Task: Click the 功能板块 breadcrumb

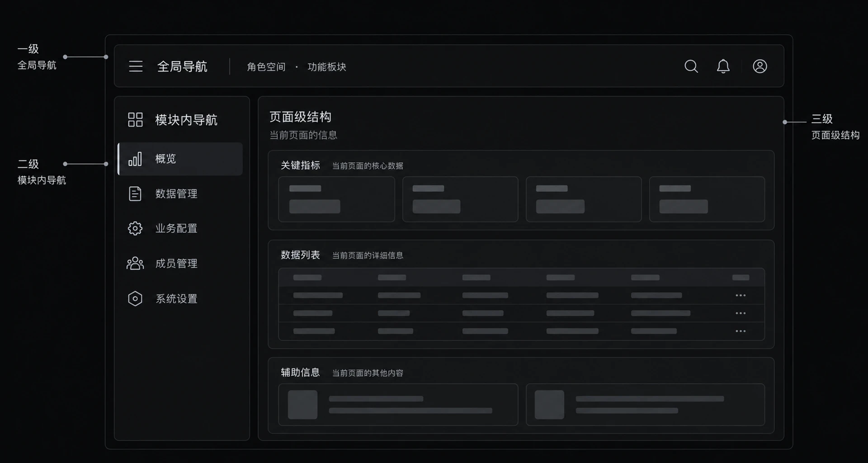Action: coord(327,67)
